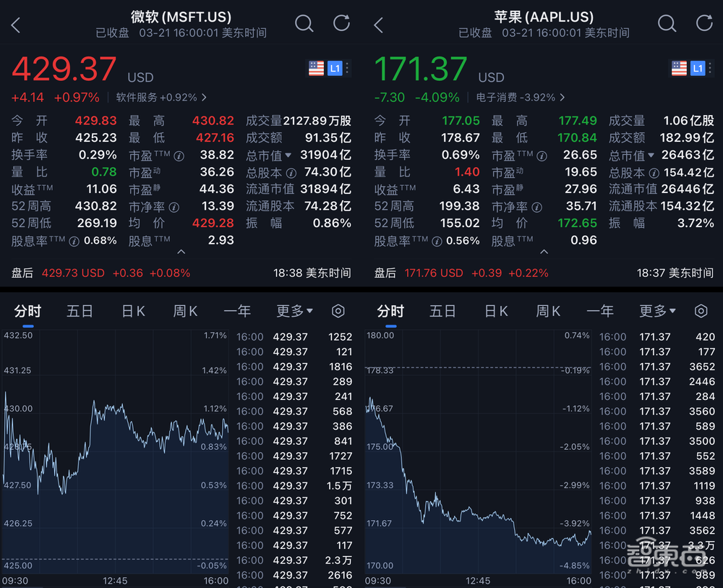Expand the 更多 dropdown in Apple chart tabs
723x588 pixels.
657,311
